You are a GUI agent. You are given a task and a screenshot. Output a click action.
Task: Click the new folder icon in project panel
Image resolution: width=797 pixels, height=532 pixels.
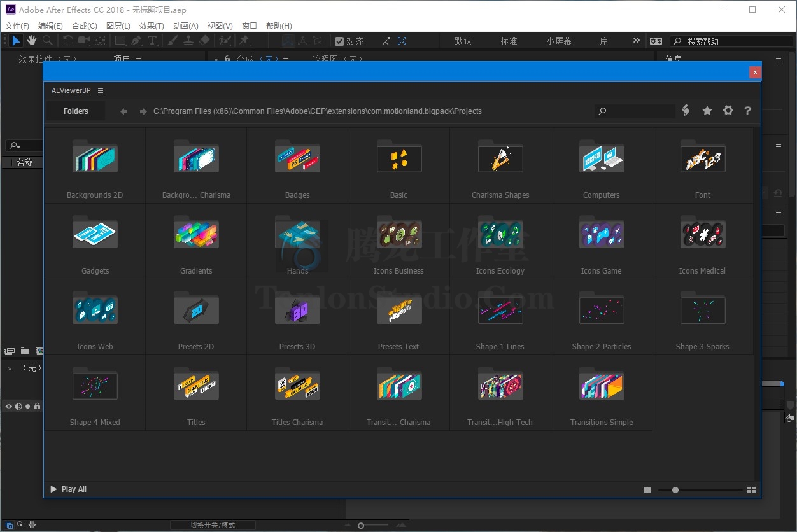tap(25, 351)
